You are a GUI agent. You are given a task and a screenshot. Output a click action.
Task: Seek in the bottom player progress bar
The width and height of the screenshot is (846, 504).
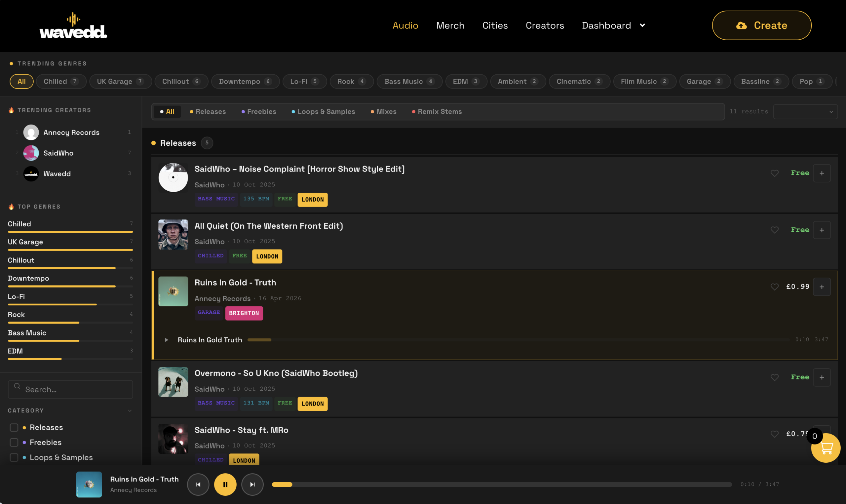pos(502,484)
